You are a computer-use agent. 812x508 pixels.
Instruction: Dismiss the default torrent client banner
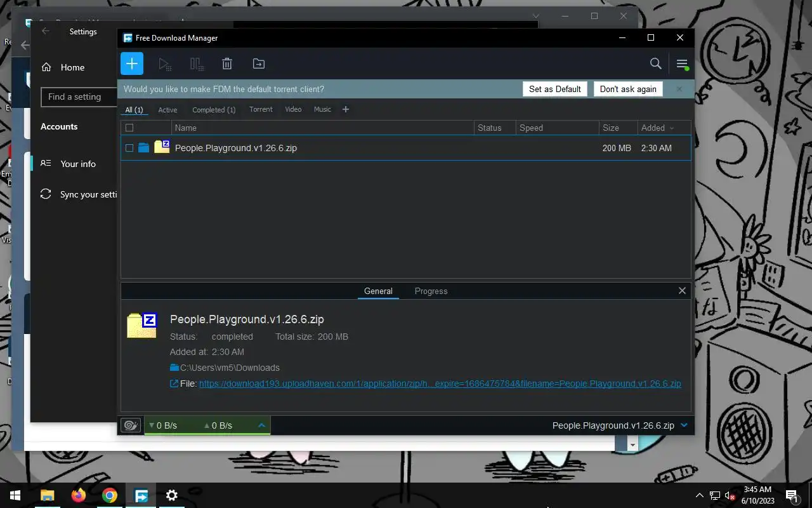pos(679,89)
